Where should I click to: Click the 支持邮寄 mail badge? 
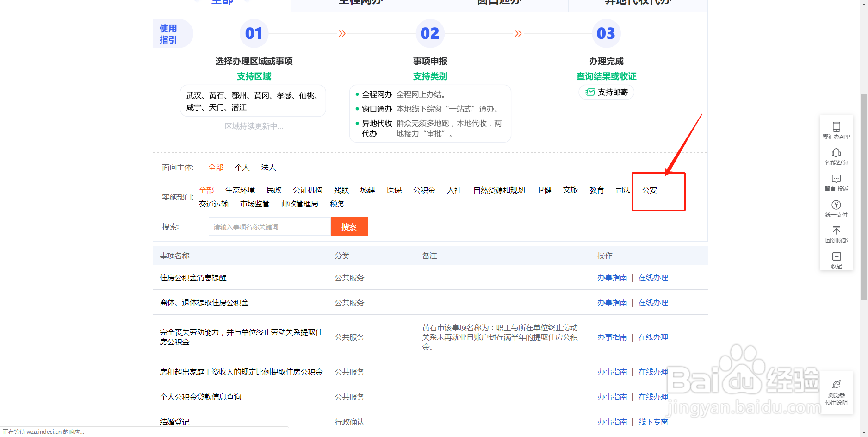click(x=606, y=92)
